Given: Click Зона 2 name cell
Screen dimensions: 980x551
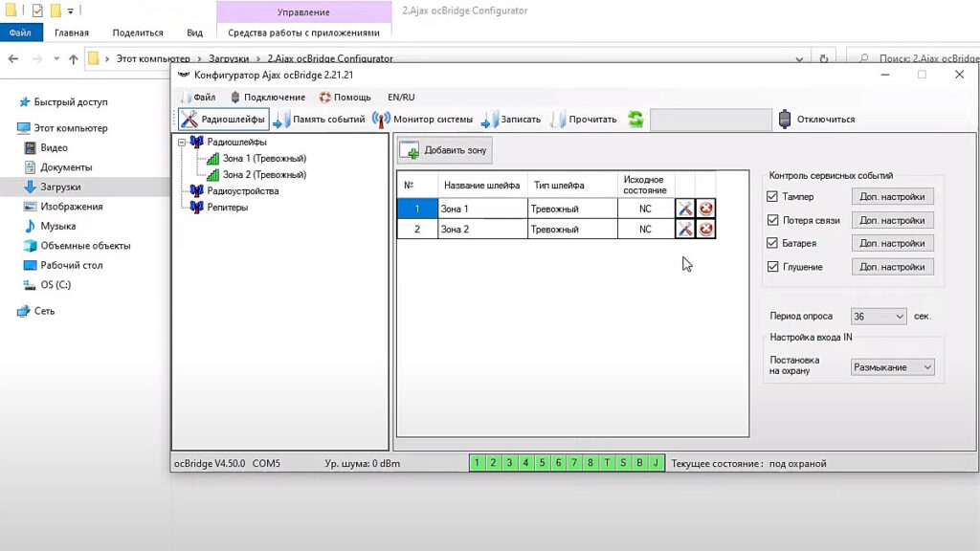Looking at the screenshot, I should [482, 230].
